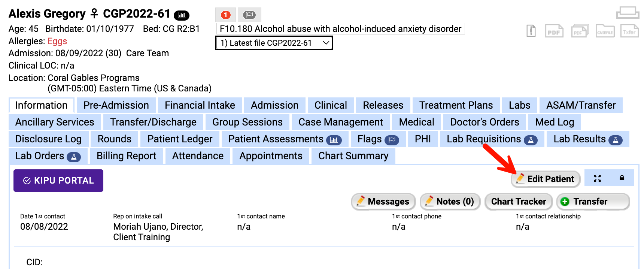Click the zip archive file icon
Image resolution: width=644 pixels, height=269 pixels.
(x=531, y=31)
